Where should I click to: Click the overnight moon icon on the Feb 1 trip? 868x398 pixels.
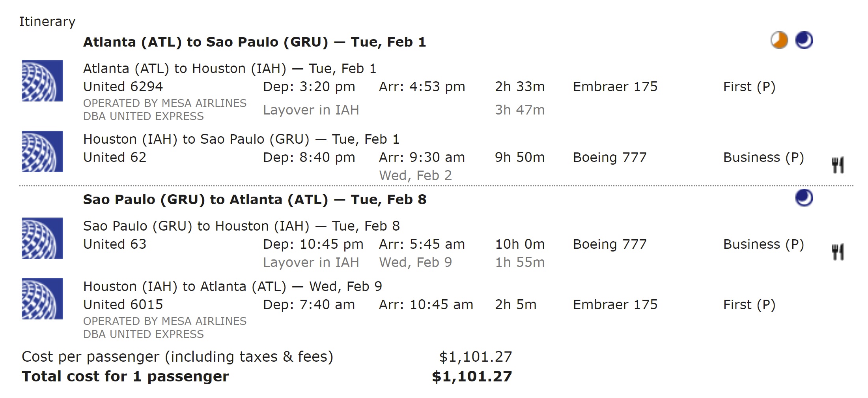804,41
